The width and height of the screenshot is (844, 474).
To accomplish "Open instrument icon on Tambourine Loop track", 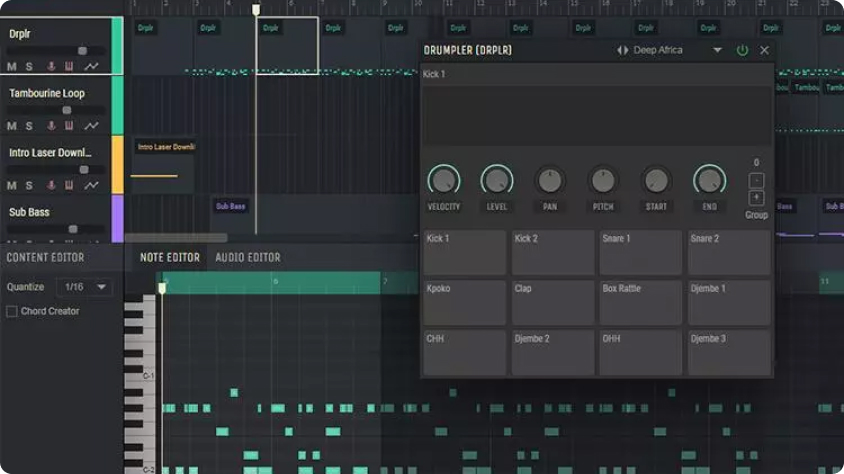I will click(69, 126).
